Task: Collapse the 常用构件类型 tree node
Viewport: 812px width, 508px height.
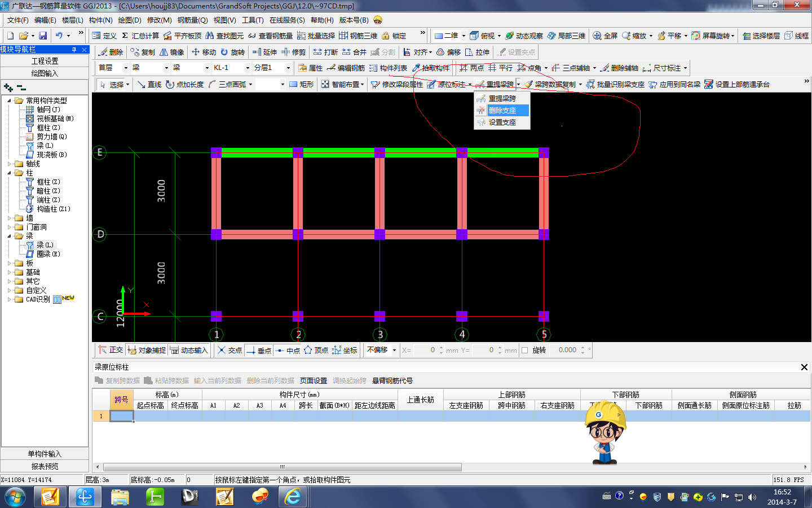Action: pyautogui.click(x=10, y=100)
